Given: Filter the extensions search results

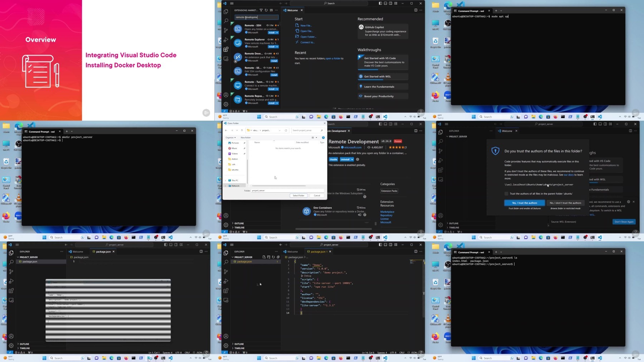Looking at the screenshot, I should (261, 10).
